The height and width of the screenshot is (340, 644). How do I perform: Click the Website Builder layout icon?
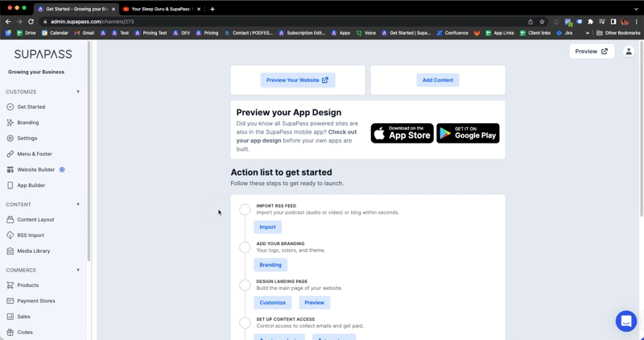10,169
